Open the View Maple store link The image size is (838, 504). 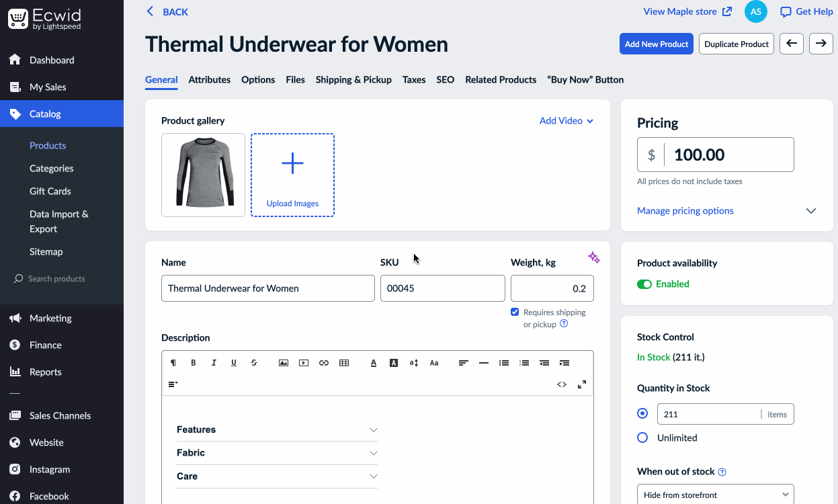pyautogui.click(x=687, y=11)
